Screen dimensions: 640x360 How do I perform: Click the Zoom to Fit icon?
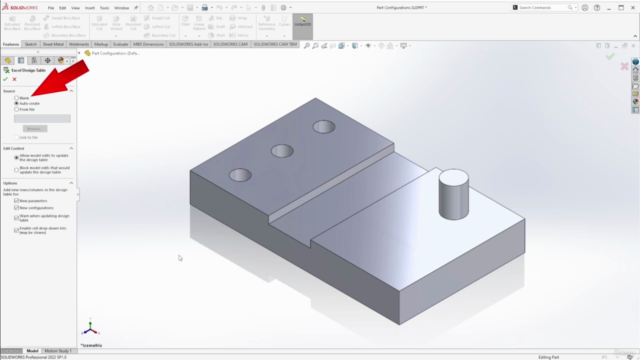click(x=307, y=46)
